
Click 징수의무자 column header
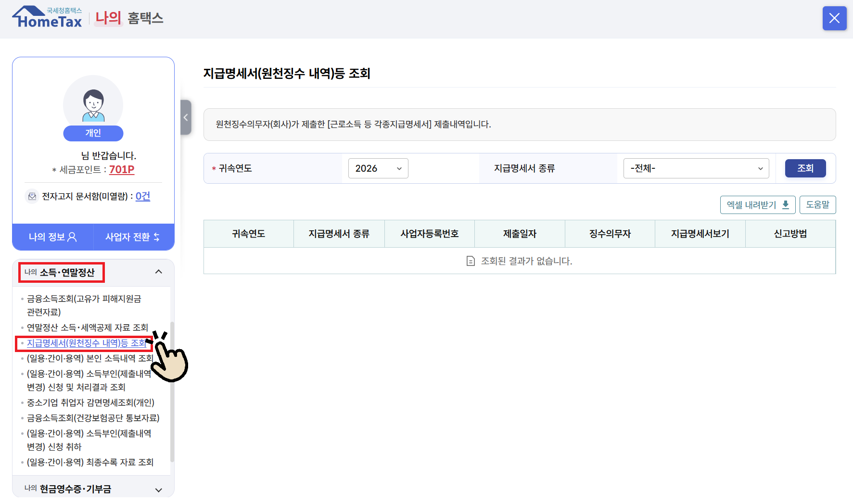click(x=610, y=234)
